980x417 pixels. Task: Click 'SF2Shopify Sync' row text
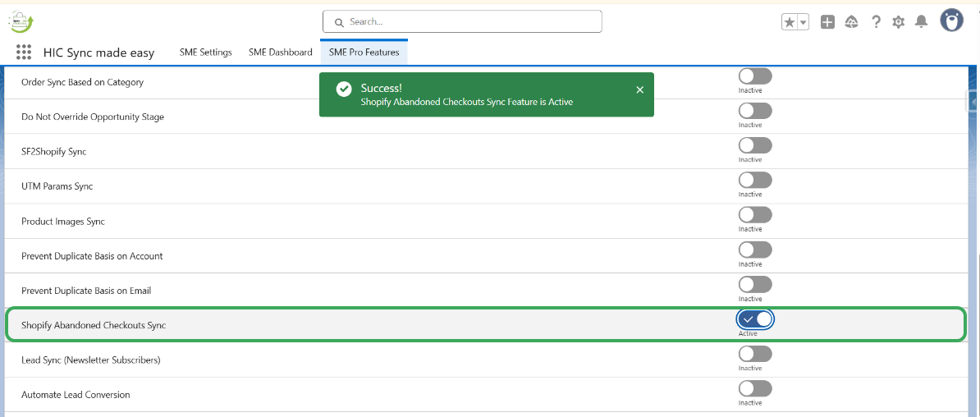(53, 152)
